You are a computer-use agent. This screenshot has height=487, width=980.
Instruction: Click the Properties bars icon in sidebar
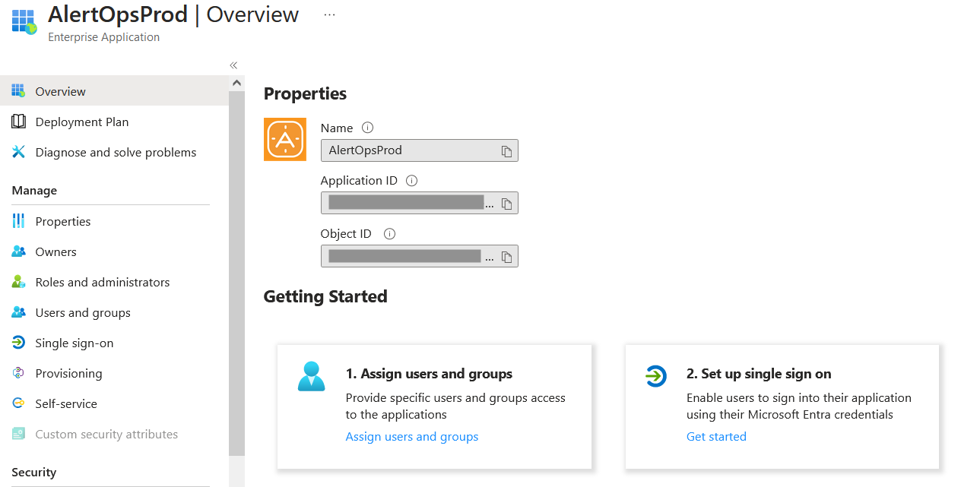click(18, 221)
